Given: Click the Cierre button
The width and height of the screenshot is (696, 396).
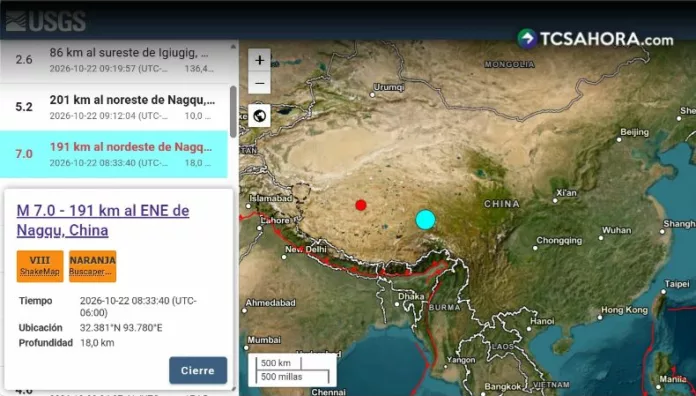Looking at the screenshot, I should (x=198, y=370).
